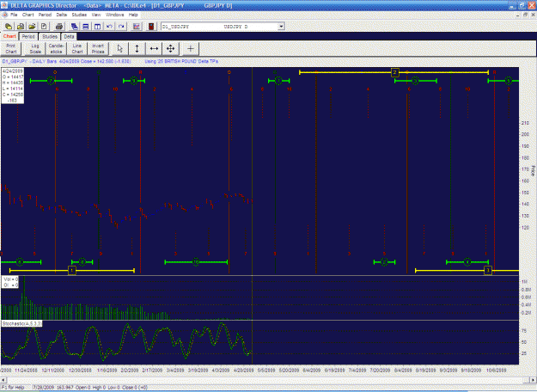
Task: Select the vertical resize arrow tool
Action: point(137,49)
